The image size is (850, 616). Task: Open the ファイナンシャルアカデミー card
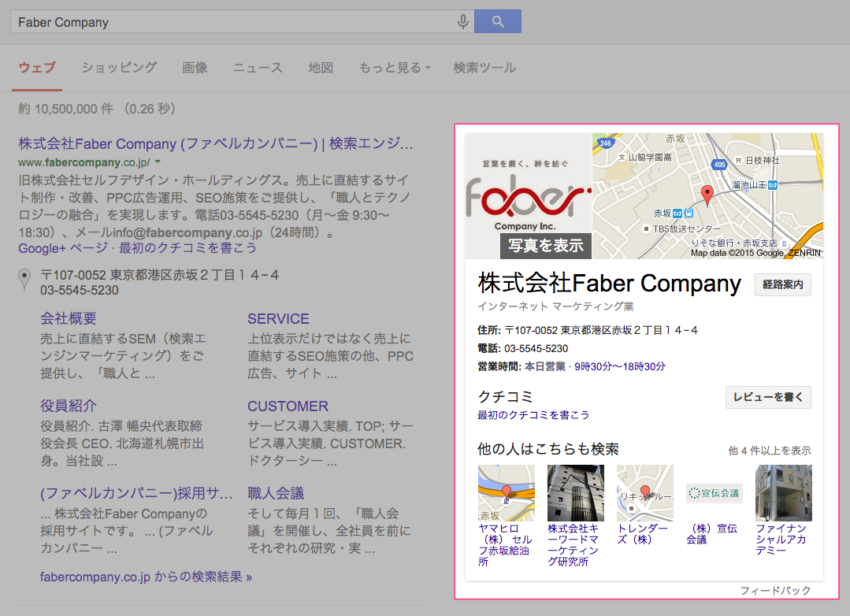(783, 510)
